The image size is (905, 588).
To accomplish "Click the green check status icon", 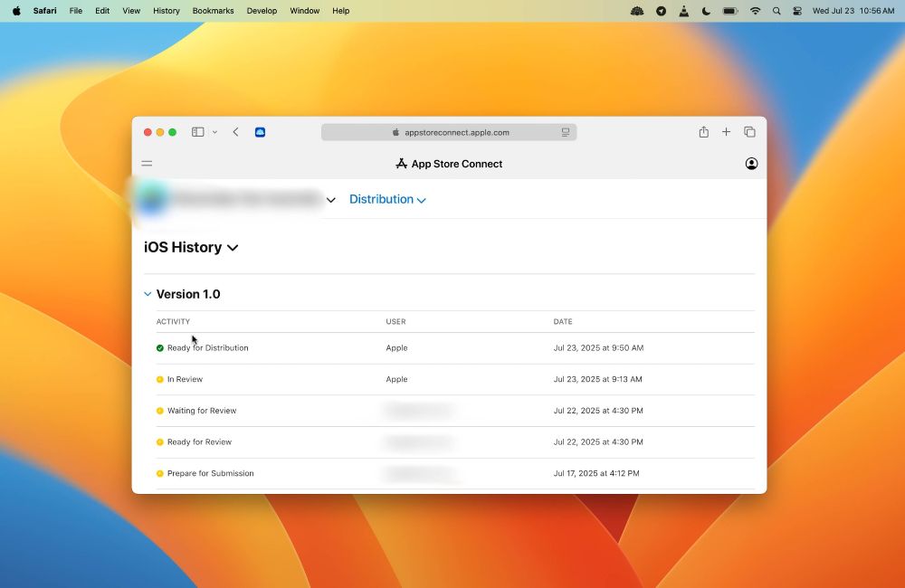I will pos(160,348).
